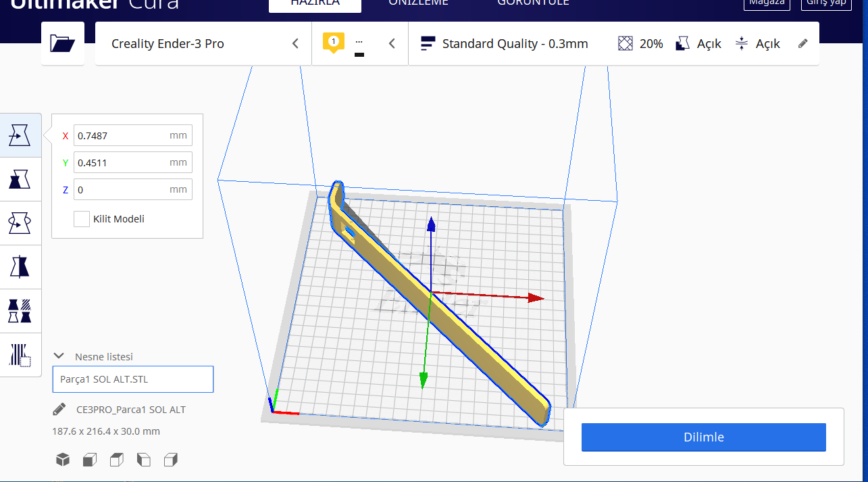Click pencil icon beside CE3PRO_Parca1 SOL ALT
868x482 pixels.
(59, 409)
